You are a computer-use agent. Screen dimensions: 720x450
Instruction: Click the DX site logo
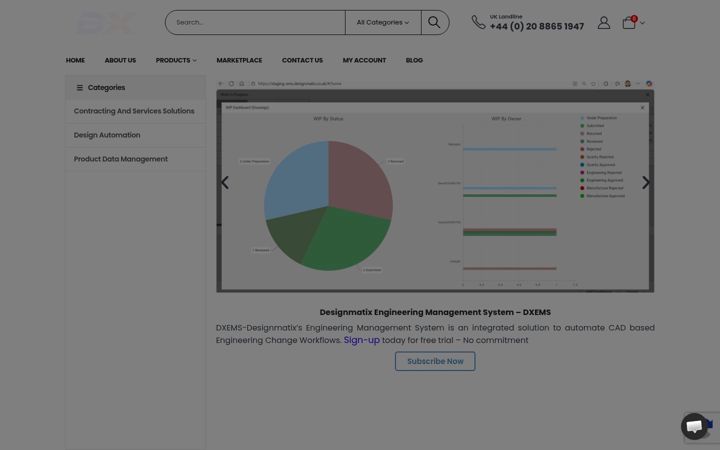coord(105,22)
